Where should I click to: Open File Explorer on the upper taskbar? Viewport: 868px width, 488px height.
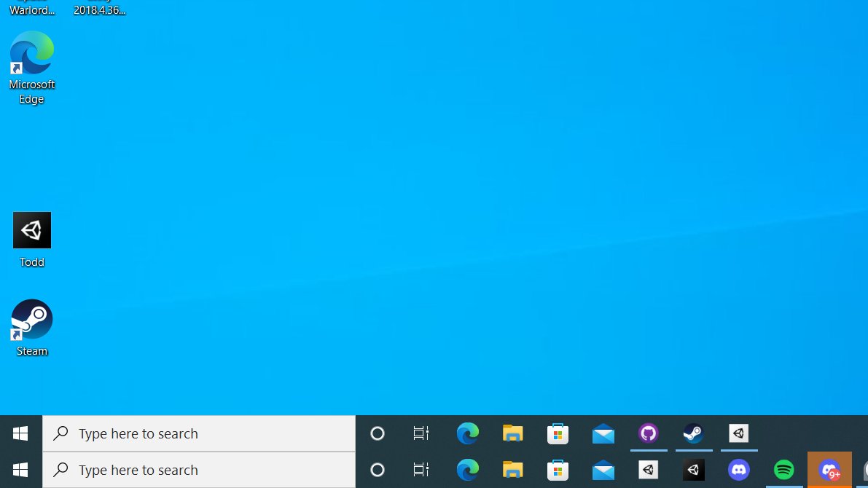pos(512,433)
